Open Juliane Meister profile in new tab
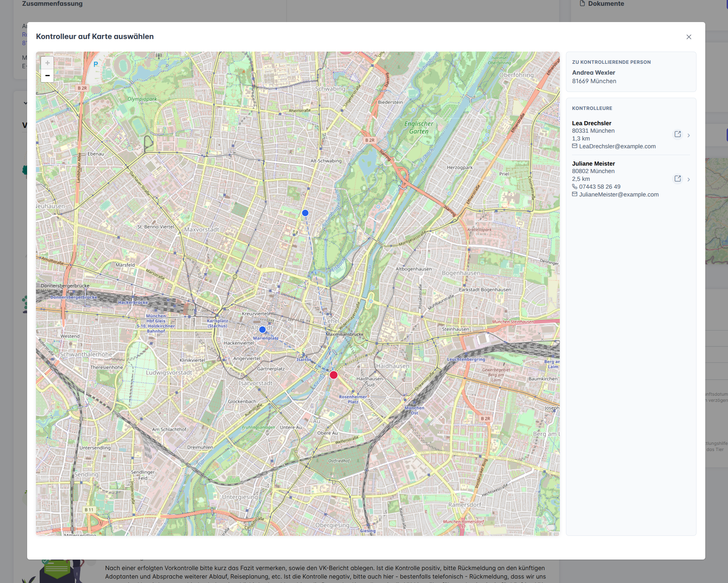Screen dimensions: 728x583 [677, 179]
